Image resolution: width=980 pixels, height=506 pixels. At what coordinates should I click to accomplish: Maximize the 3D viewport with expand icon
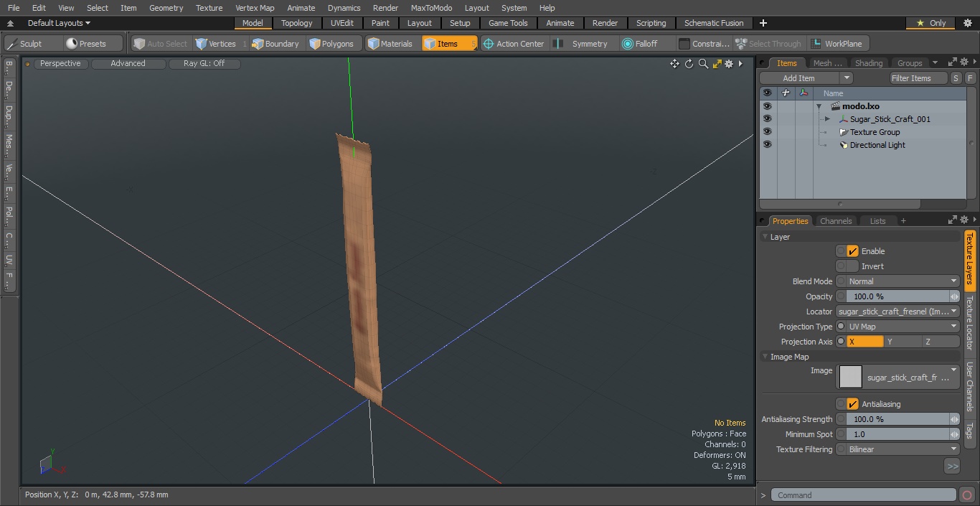click(717, 64)
